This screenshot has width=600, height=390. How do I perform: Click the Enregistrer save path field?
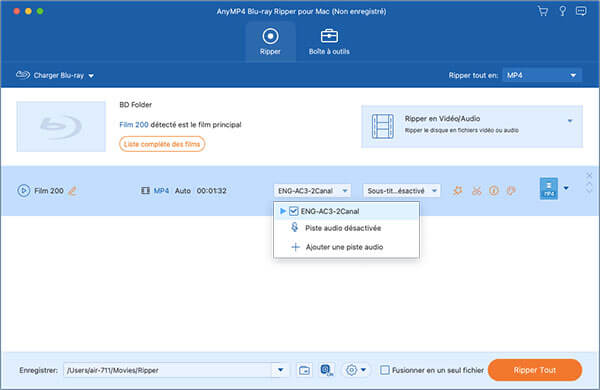click(x=168, y=370)
